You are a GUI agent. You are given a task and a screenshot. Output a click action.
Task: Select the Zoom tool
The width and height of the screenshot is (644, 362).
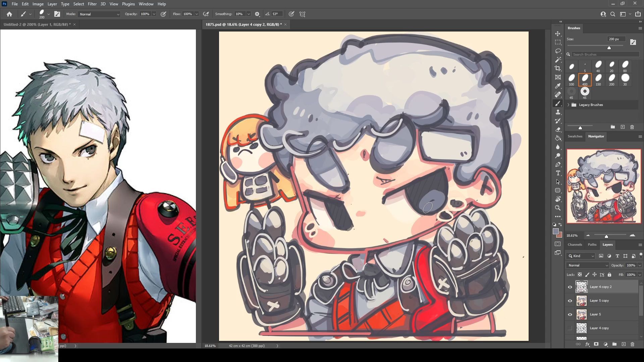pos(558,208)
